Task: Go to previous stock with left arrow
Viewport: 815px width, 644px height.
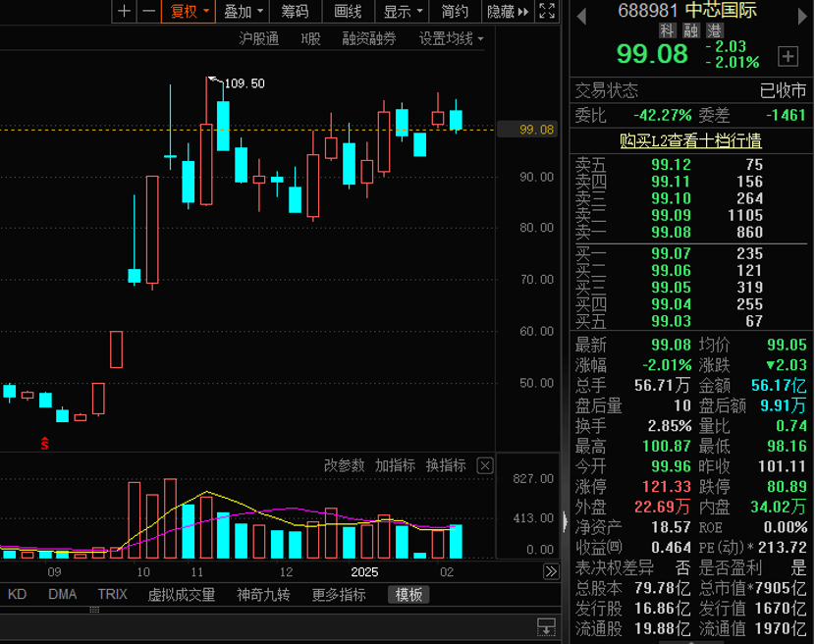Action: (579, 16)
